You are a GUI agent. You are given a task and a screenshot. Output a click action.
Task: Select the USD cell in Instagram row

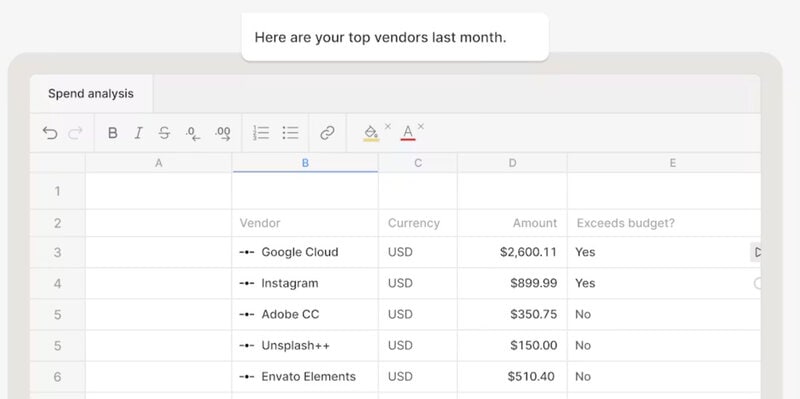[x=418, y=283]
